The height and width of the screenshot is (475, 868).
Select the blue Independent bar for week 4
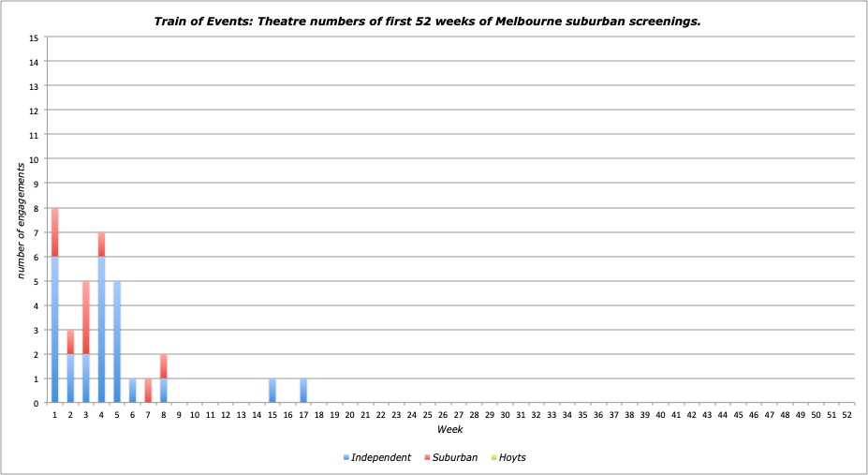pos(101,330)
